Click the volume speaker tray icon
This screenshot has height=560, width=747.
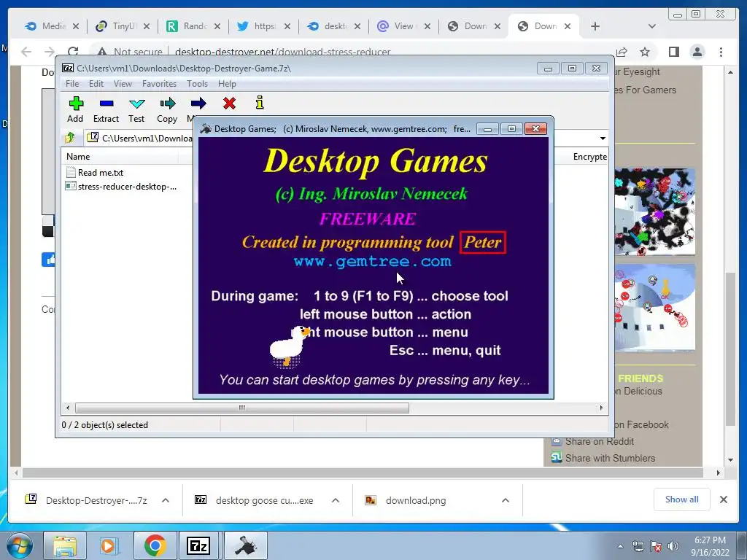tap(673, 545)
